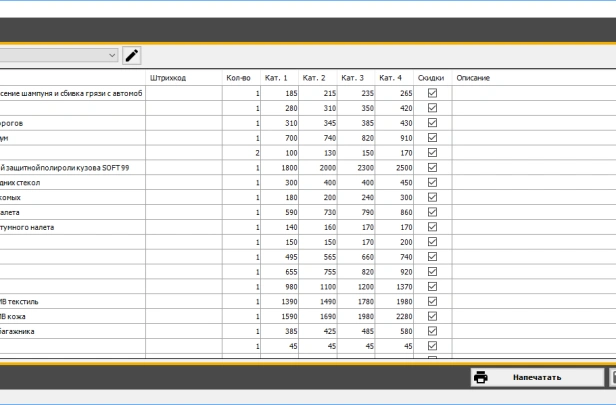Click the Кол-во column header
Image resolution: width=616 pixels, height=405 pixels.
click(238, 78)
